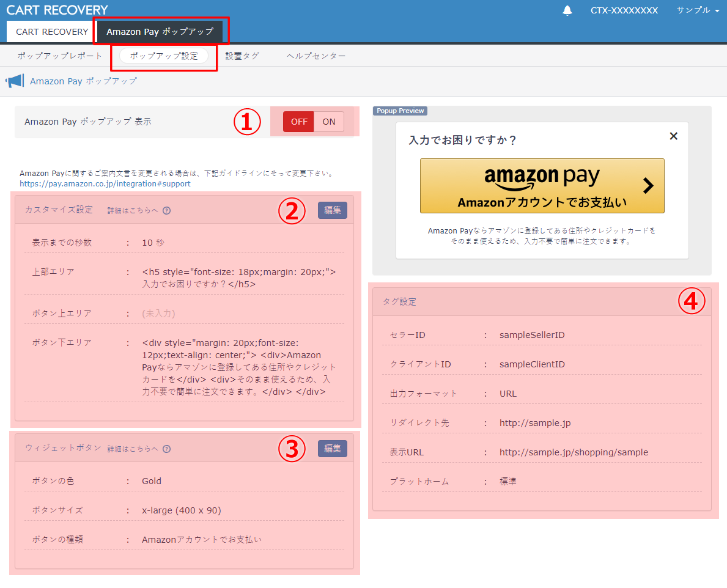Click help icon next to ウィジェットボタン 詳細はこちらへ
The width and height of the screenshot is (727, 588).
[167, 449]
